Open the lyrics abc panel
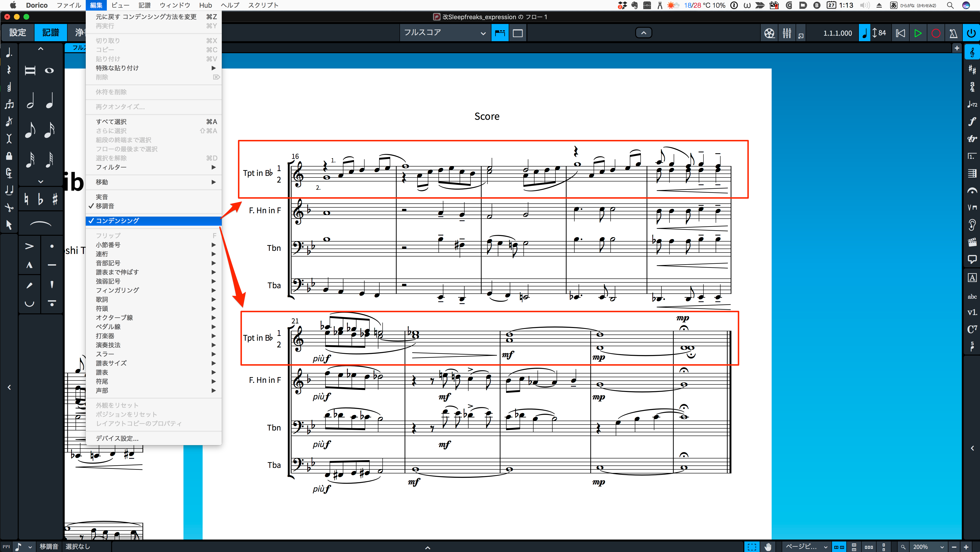The image size is (980, 552). 972,297
